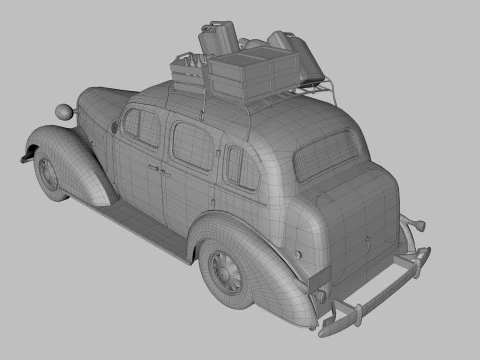Select the middle door window

pos(192,146)
